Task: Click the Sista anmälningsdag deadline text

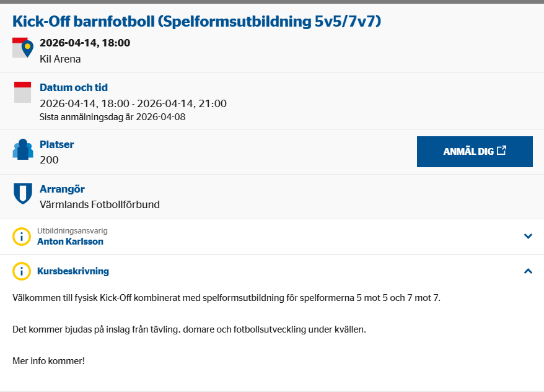Action: [x=112, y=116]
